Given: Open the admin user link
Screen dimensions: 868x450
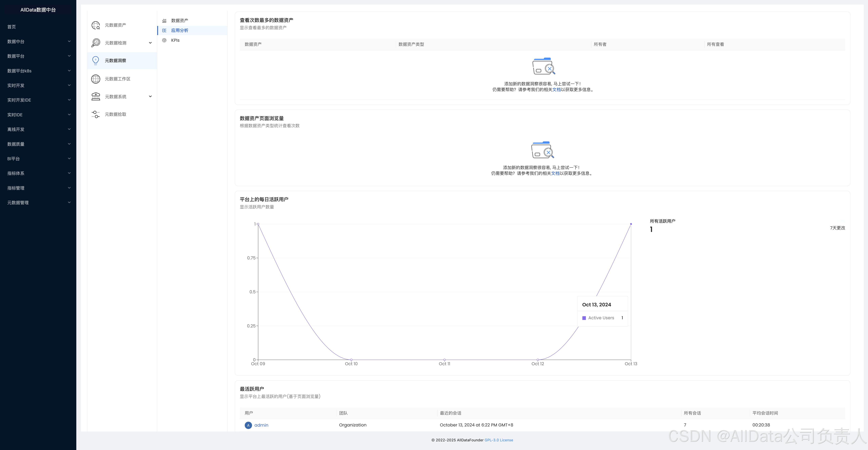Looking at the screenshot, I should click(x=261, y=425).
